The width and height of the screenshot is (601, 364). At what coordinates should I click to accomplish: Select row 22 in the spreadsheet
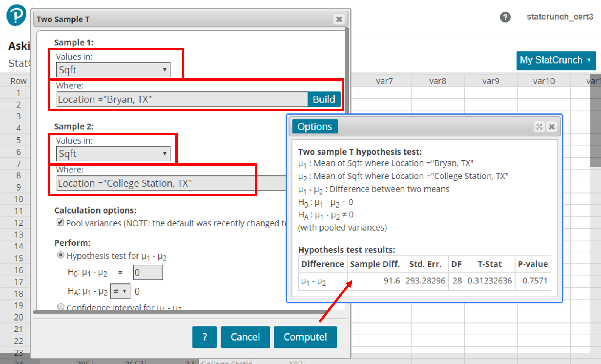[18, 341]
